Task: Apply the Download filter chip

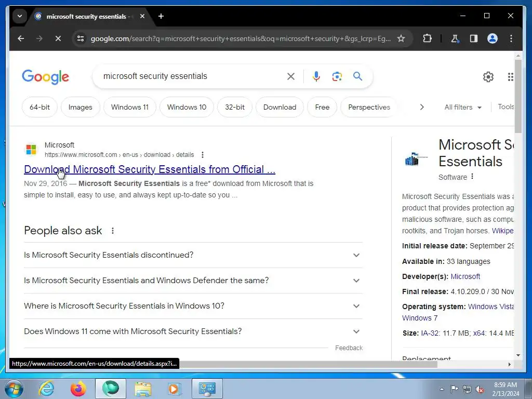Action: pos(280,107)
